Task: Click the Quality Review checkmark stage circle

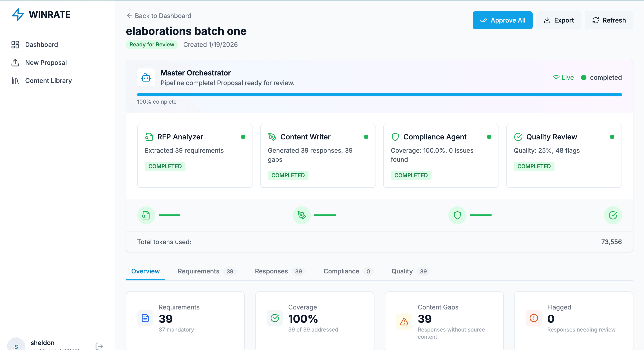Action: tap(613, 215)
